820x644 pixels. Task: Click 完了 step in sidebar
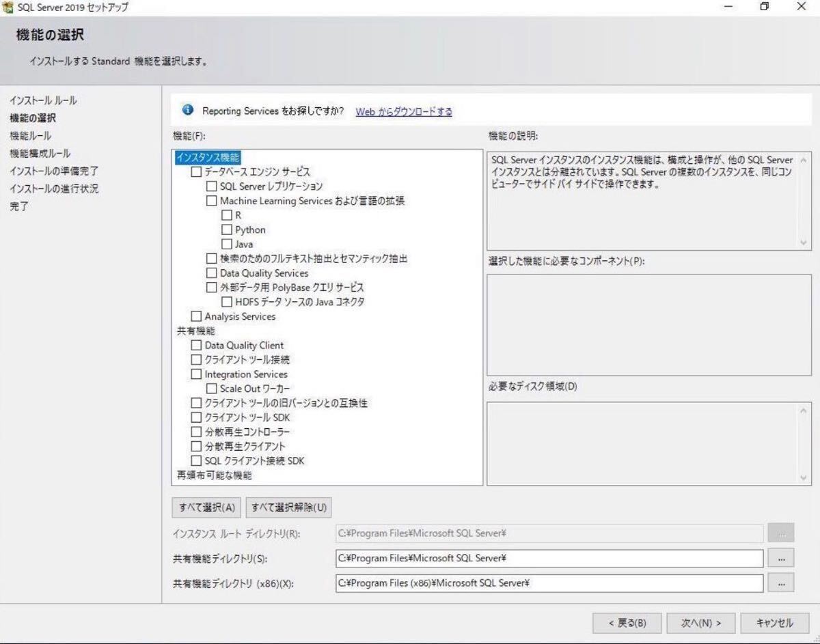tap(19, 207)
